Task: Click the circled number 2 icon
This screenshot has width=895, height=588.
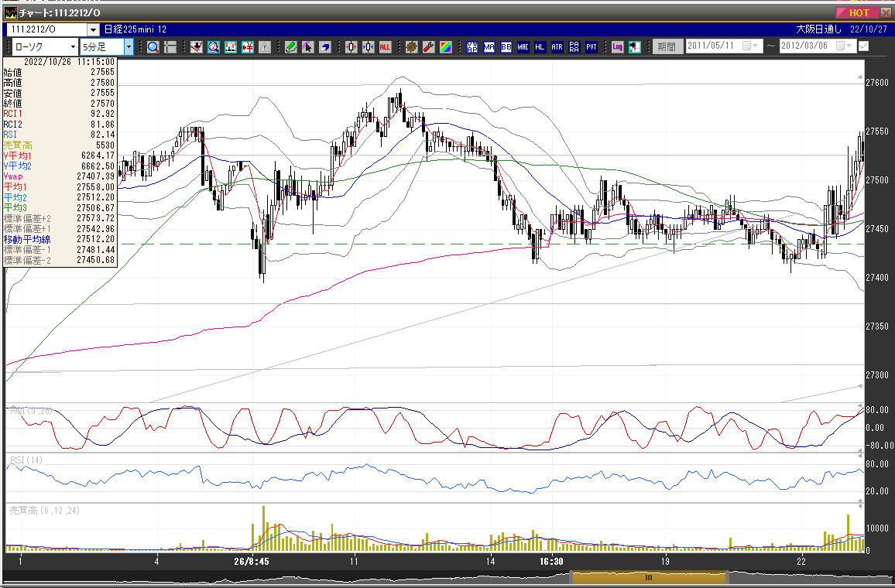Action: tap(214, 46)
